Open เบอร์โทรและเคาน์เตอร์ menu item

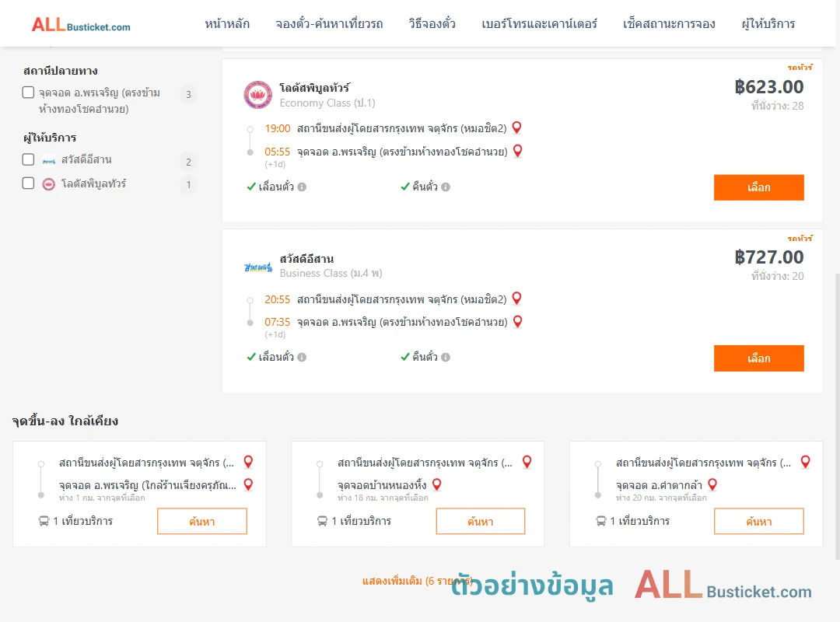539,23
